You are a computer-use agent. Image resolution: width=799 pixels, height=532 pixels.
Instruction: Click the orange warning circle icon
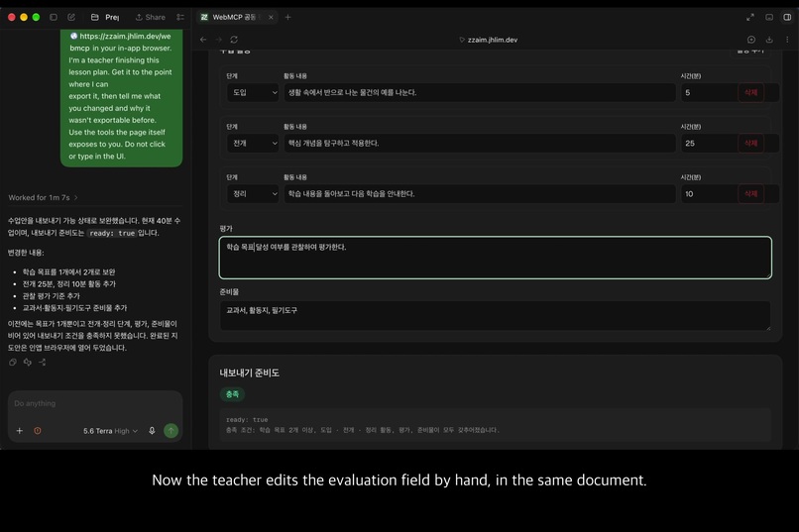pos(38,431)
